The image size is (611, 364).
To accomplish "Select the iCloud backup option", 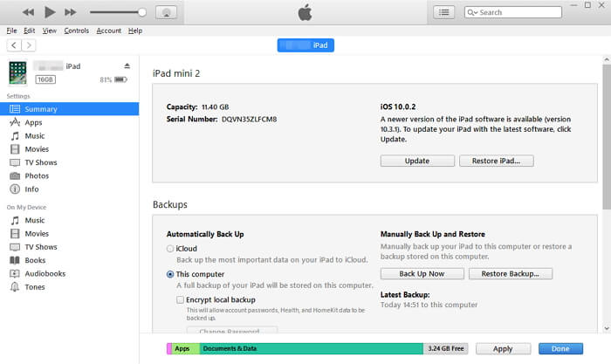I will click(170, 249).
